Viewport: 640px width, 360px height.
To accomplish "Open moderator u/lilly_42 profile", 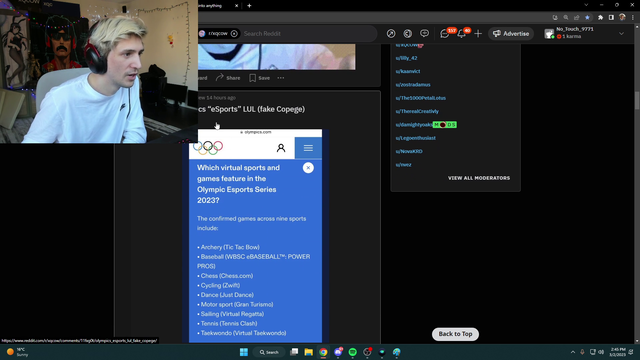I will tap(406, 58).
